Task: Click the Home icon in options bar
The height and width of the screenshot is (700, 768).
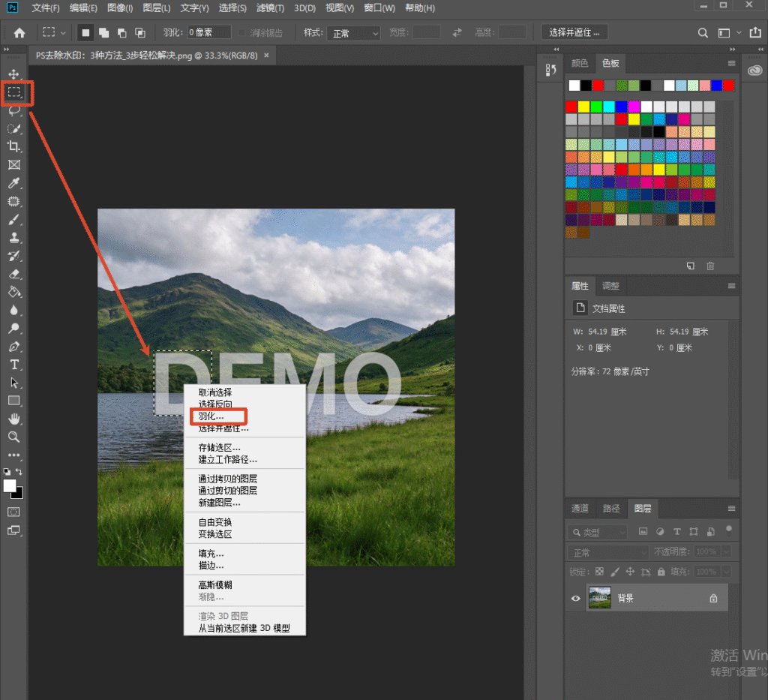Action: (x=19, y=33)
